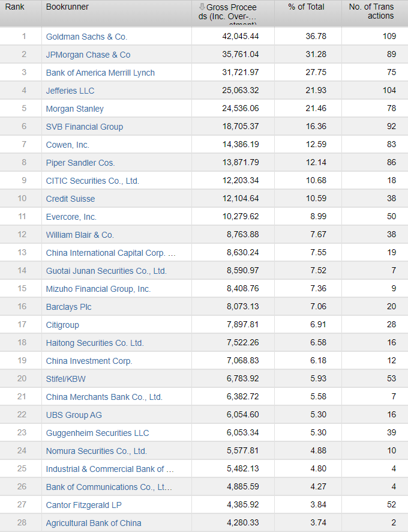Screen dimensions: 408x532
Task: Select CITIC Securities Co., Ltd. link
Action: coord(92,181)
